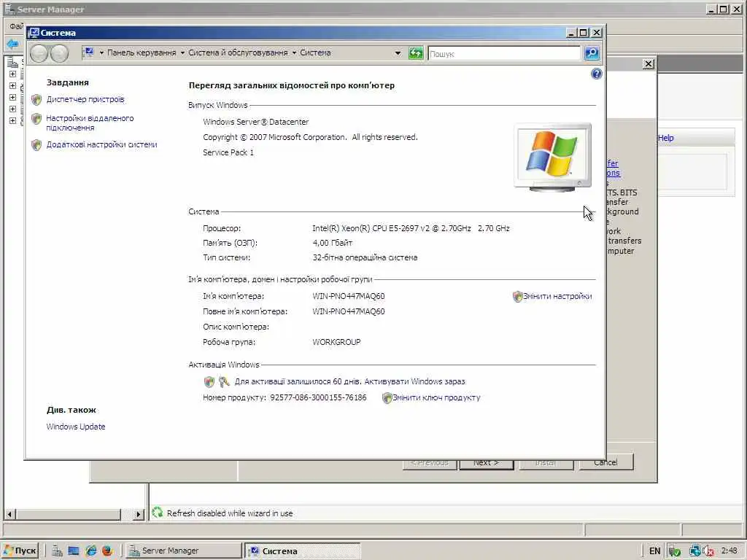
Task: Click the network computers tray icon
Action: pos(695,551)
